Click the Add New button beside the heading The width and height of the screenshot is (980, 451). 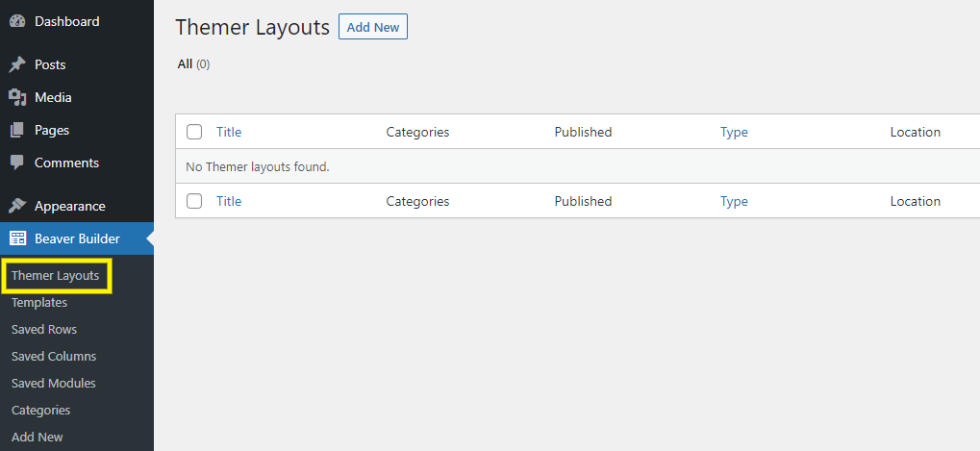373,27
